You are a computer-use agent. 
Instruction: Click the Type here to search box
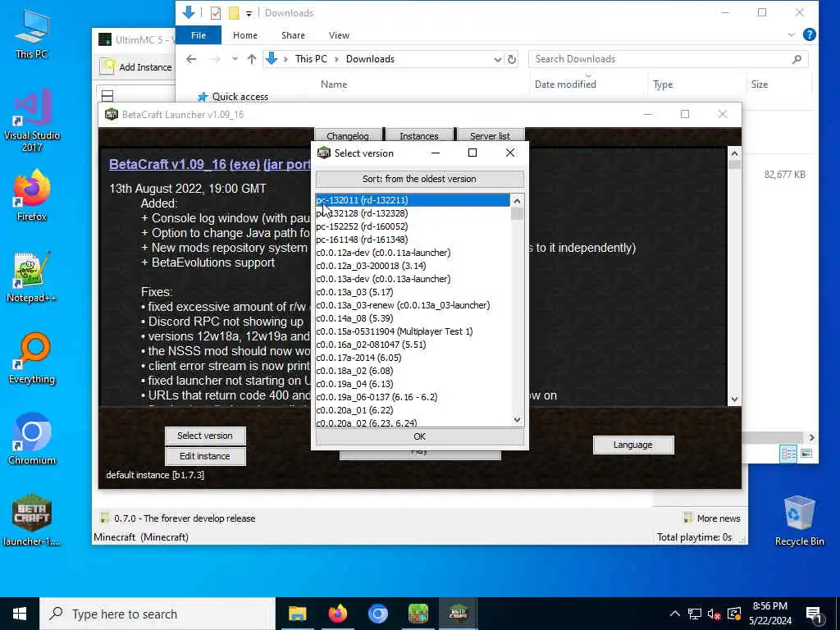(x=157, y=614)
